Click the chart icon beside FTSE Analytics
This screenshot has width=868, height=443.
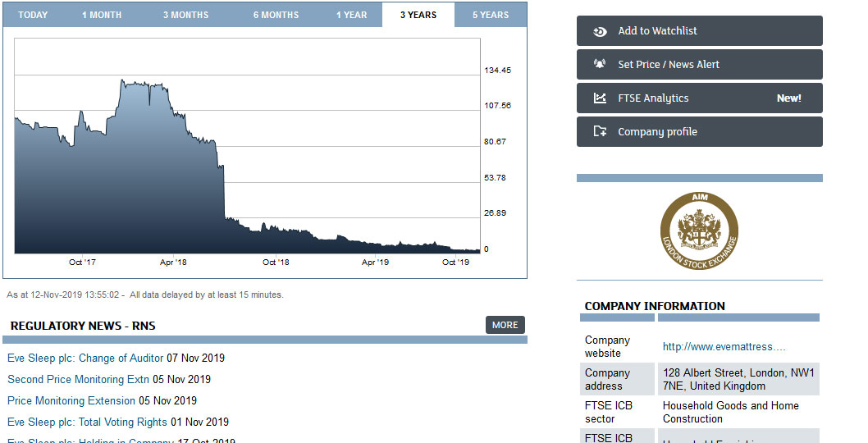[x=600, y=98]
